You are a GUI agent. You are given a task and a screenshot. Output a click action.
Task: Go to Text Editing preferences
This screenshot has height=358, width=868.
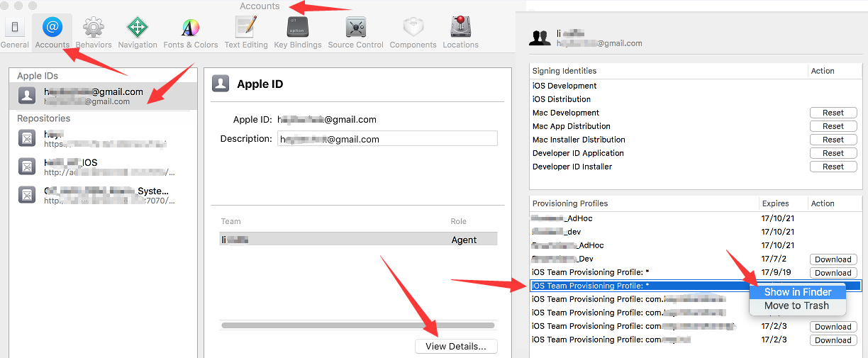[x=246, y=33]
